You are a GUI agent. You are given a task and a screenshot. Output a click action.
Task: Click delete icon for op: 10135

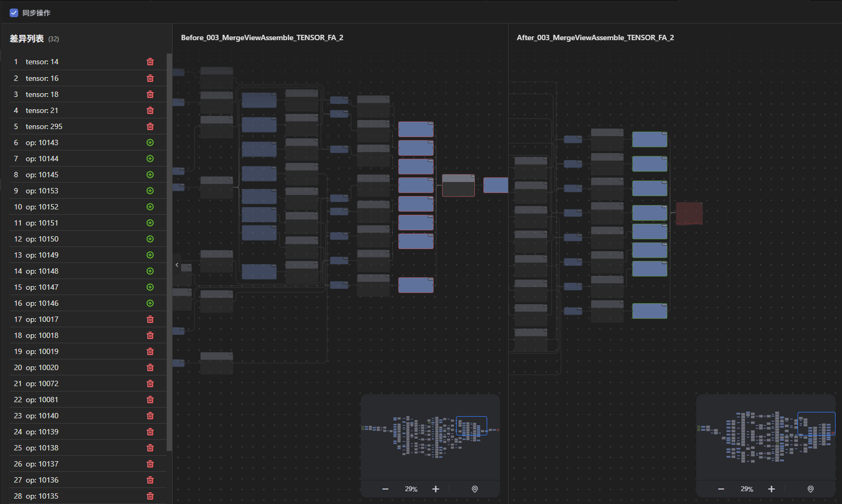[150, 496]
